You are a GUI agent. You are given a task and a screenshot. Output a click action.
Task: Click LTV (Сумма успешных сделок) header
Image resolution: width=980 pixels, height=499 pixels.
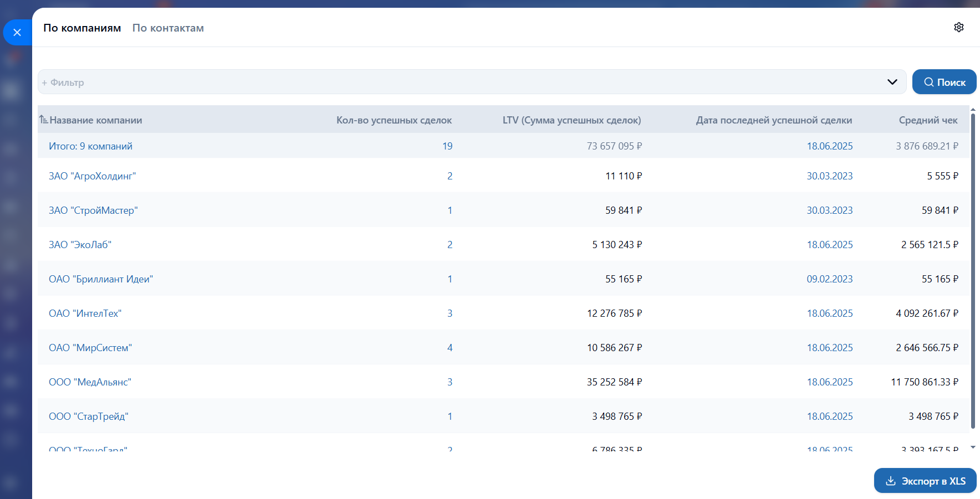571,120
